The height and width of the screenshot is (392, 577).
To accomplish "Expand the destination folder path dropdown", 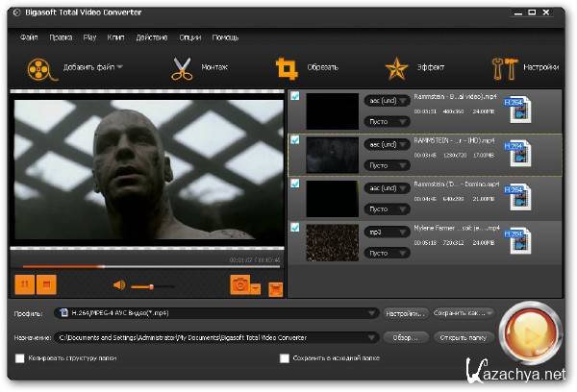I will [371, 337].
